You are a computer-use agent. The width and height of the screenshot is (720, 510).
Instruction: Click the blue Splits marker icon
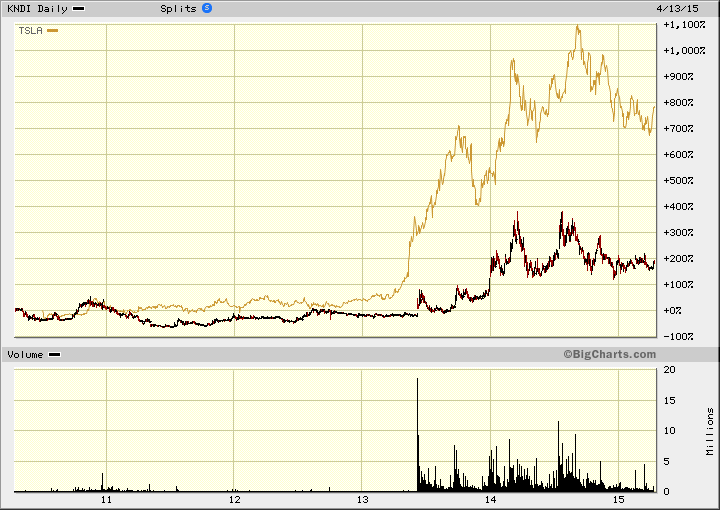207,8
